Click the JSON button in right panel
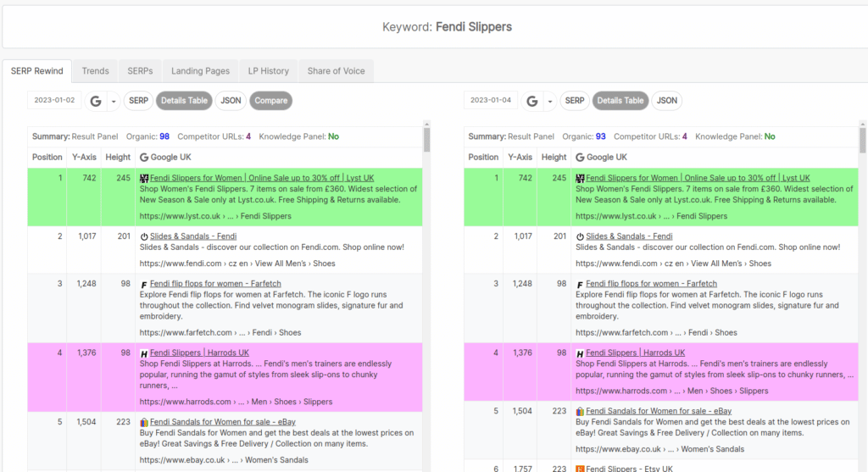The width and height of the screenshot is (868, 472). coord(667,101)
